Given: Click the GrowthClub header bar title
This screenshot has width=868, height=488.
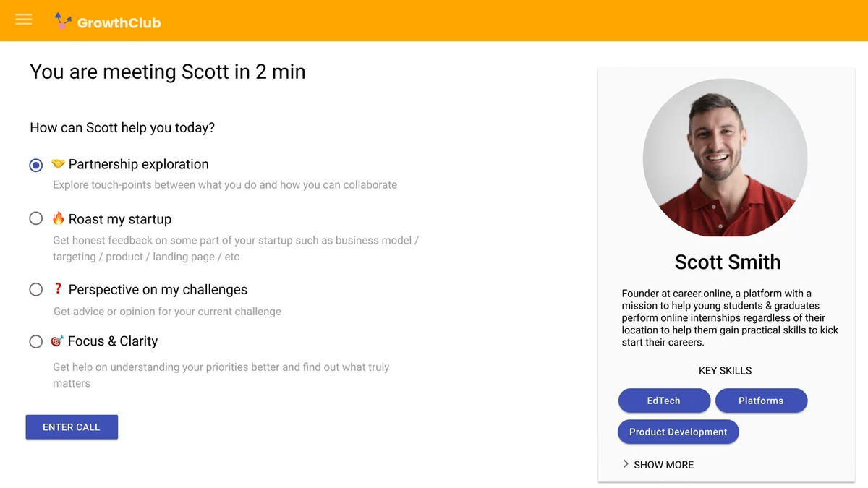Looking at the screenshot, I should point(114,22).
